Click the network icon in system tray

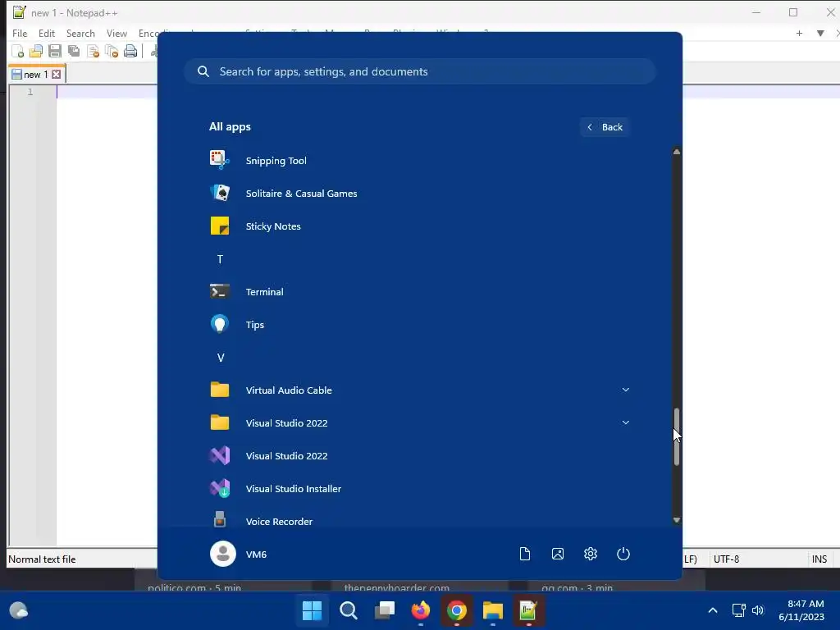coord(739,610)
